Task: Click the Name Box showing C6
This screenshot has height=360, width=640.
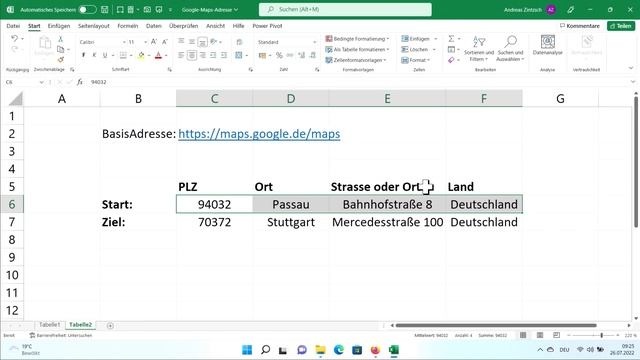Action: 23,82
